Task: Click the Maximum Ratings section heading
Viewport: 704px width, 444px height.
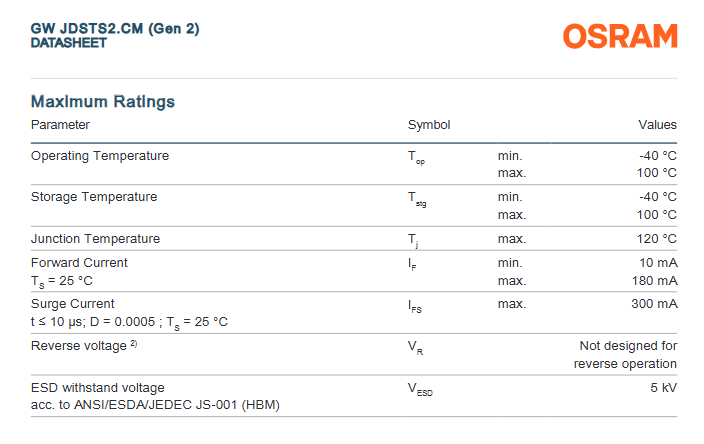Action: tap(103, 101)
